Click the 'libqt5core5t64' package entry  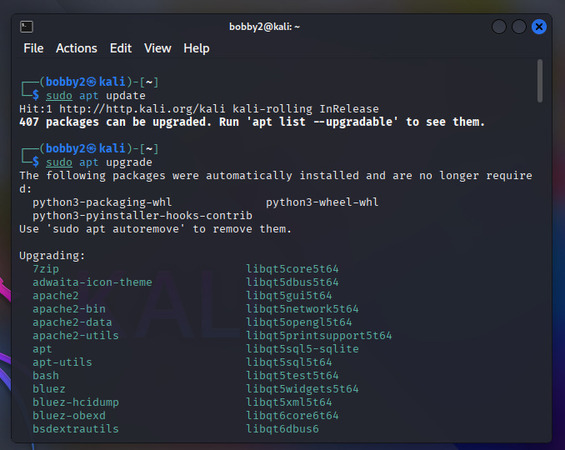click(x=292, y=269)
